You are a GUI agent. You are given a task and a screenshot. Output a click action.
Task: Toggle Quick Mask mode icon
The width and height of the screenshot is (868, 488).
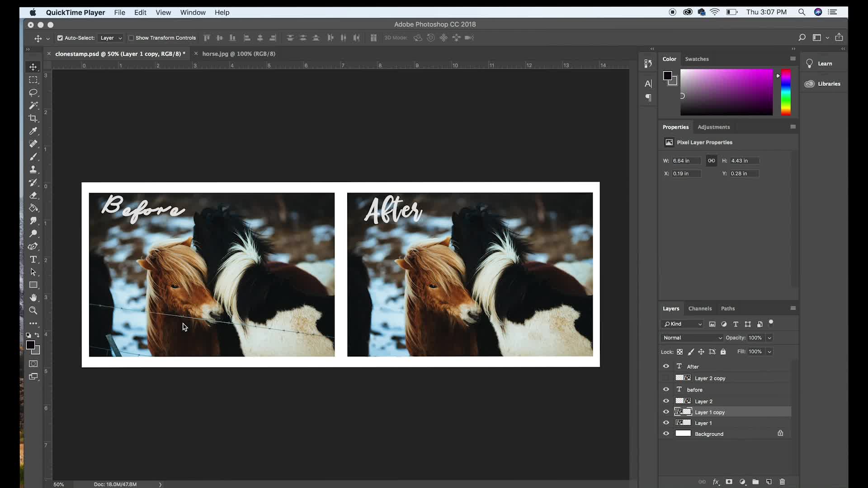coord(33,364)
